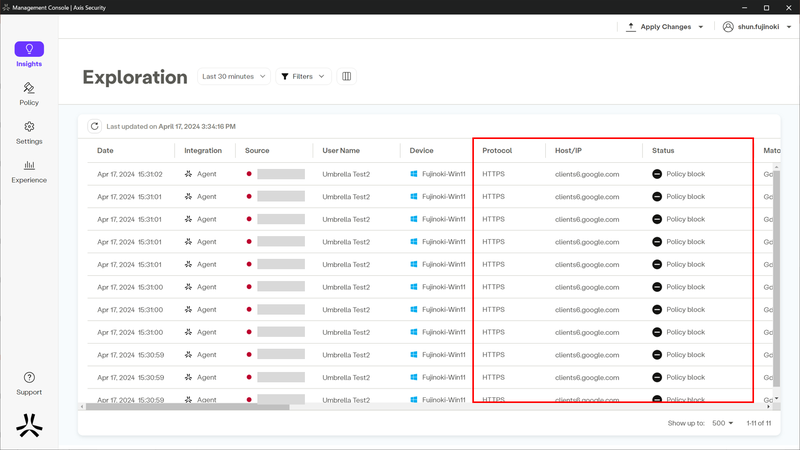The width and height of the screenshot is (800, 450).
Task: Sort by the Integration column header
Action: pos(203,151)
